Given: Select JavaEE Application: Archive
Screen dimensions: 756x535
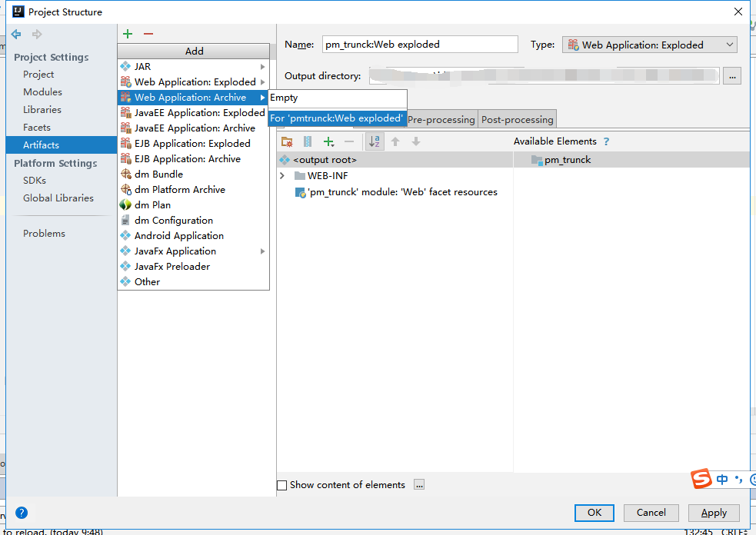Looking at the screenshot, I should coord(193,128).
